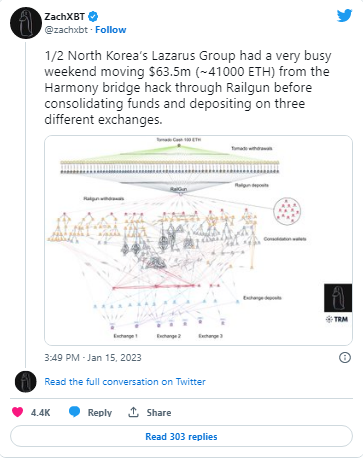Open ZachXBT's profile avatar
The width and height of the screenshot is (363, 459).
click(x=26, y=23)
